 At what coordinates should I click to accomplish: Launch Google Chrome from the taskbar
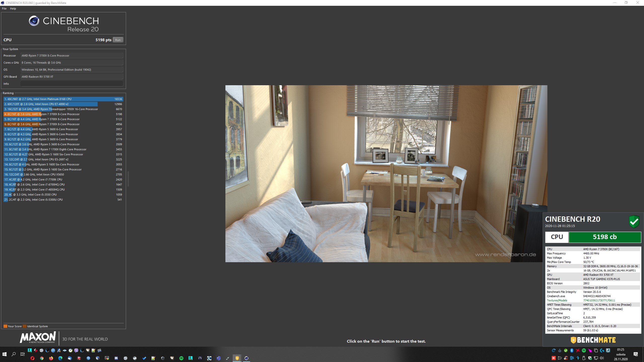(x=42, y=358)
